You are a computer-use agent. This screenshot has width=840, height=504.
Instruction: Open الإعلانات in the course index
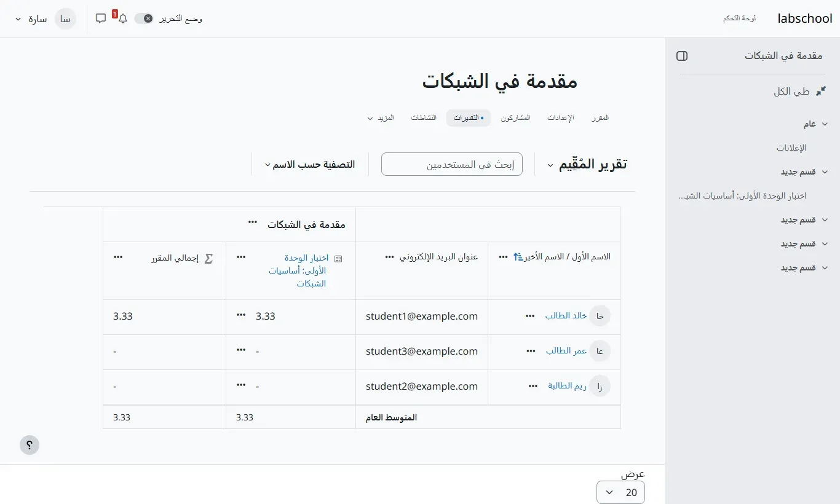pyautogui.click(x=791, y=148)
